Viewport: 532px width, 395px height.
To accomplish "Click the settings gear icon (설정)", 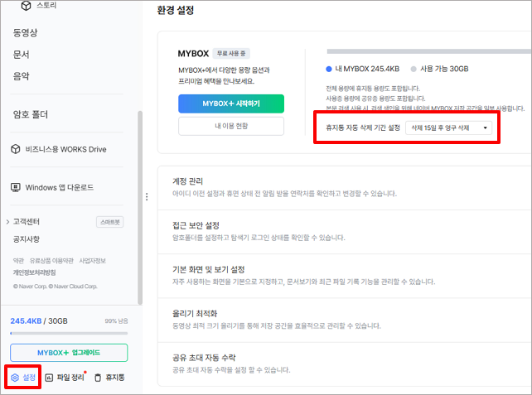I will pyautogui.click(x=14, y=378).
